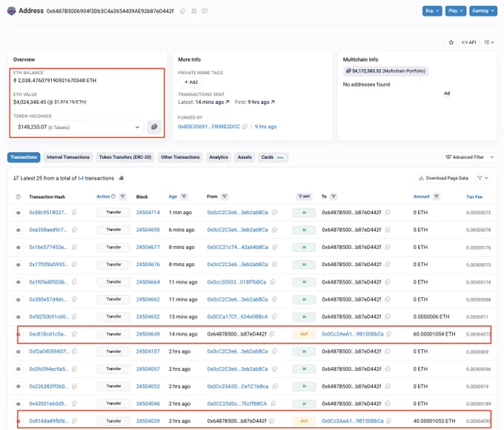
Task: Preview transaction 0xfd250b91c60 with eye icon
Action: [x=19, y=317]
